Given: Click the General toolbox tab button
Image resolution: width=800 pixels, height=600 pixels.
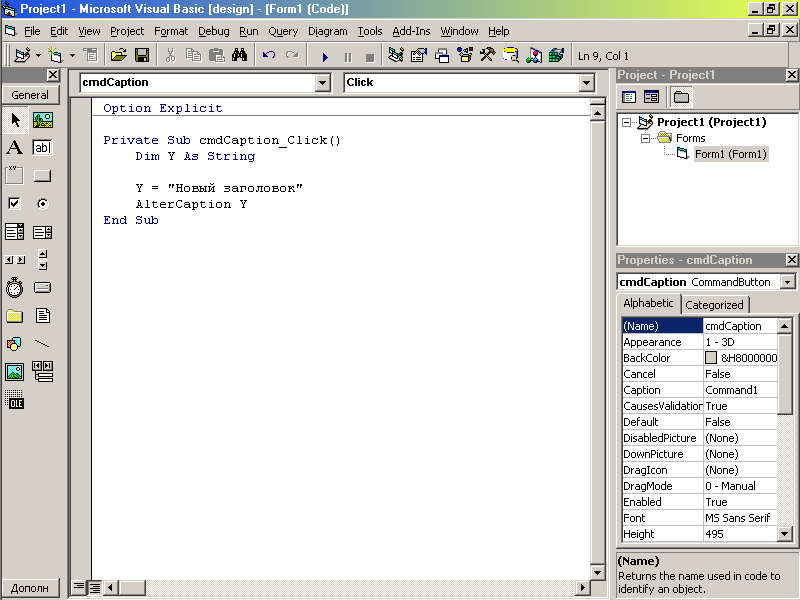Looking at the screenshot, I should coord(30,95).
